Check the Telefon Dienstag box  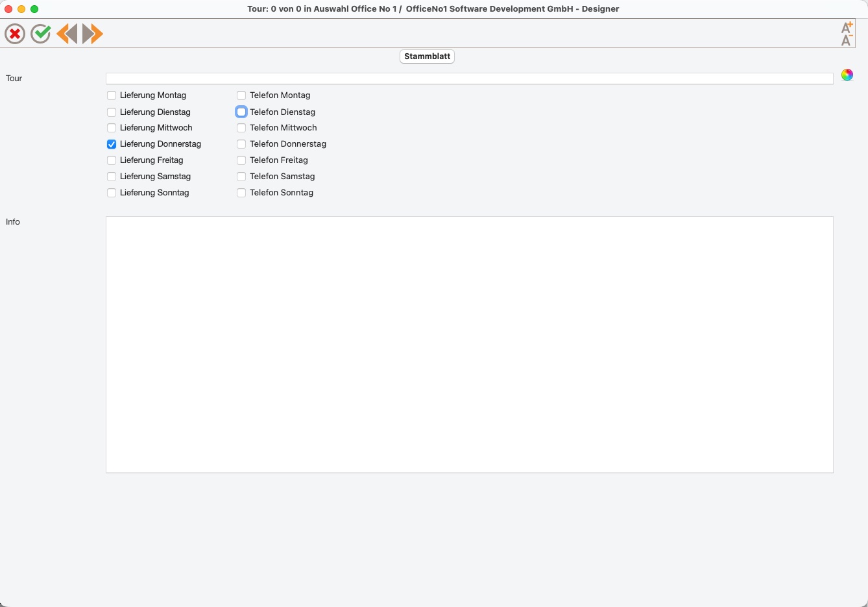coord(241,112)
